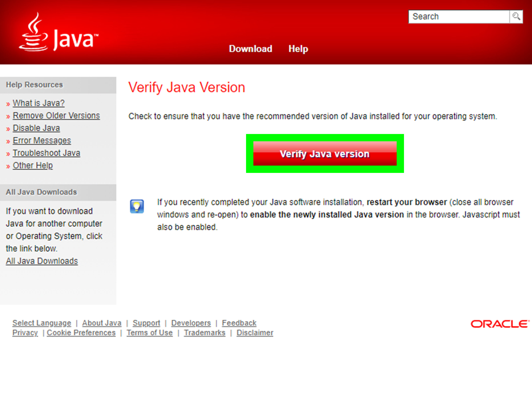
Task: Select the Other Help link
Action: 32,166
